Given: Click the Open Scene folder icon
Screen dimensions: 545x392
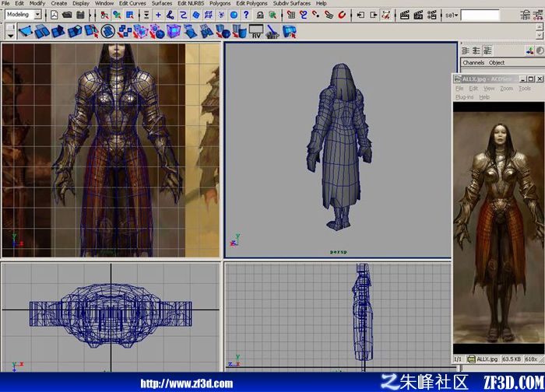Looking at the screenshot, I should (x=67, y=15).
